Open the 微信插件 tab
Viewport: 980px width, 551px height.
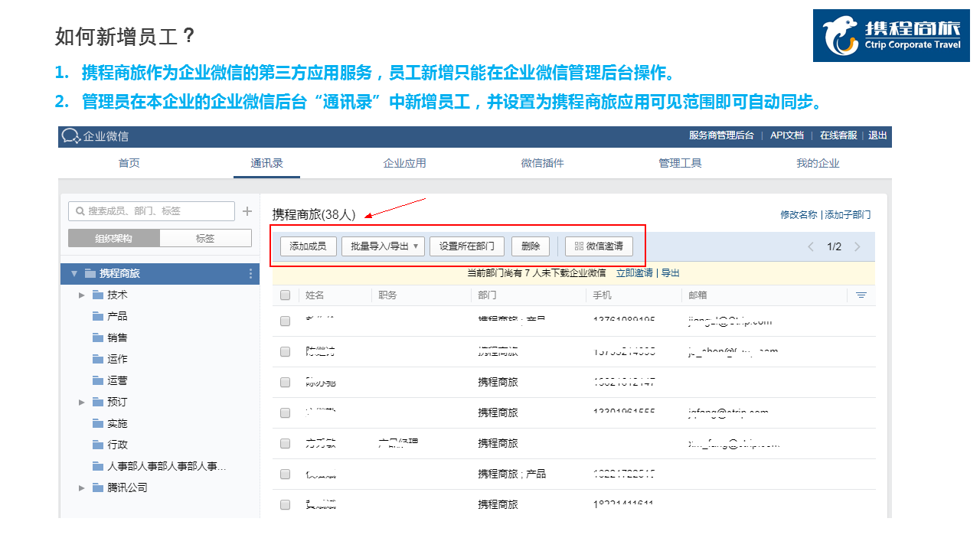[x=542, y=163]
